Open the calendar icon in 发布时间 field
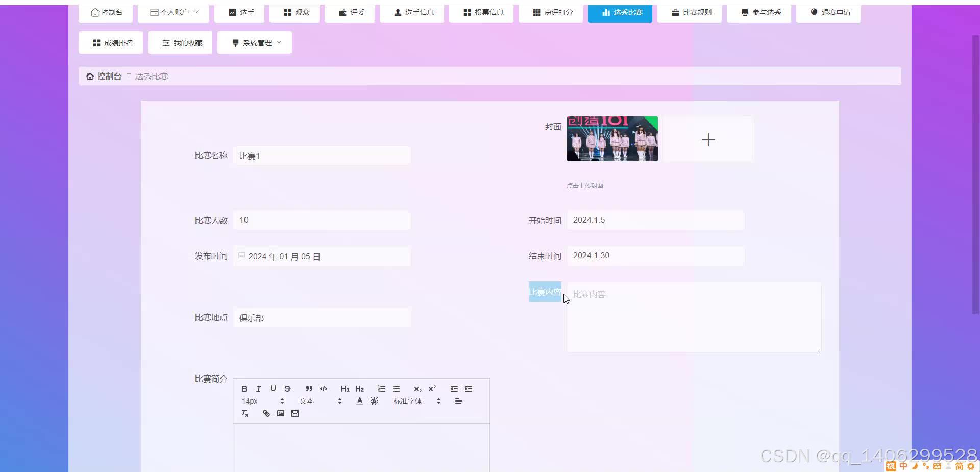The width and height of the screenshot is (980, 472). (x=241, y=255)
